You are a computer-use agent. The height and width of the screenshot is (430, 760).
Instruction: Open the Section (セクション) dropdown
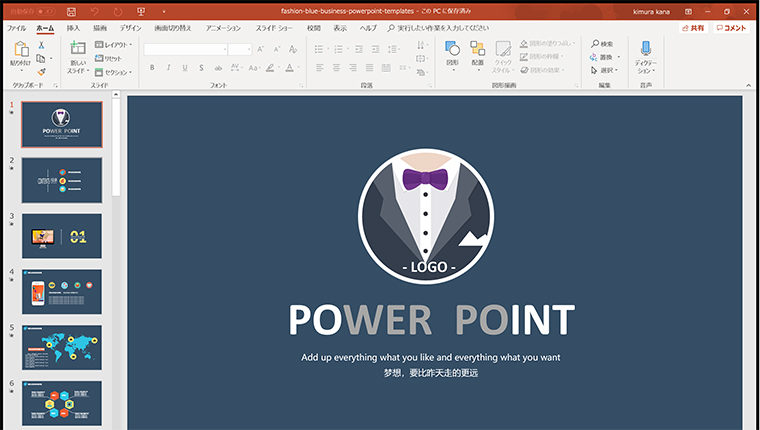pos(115,72)
